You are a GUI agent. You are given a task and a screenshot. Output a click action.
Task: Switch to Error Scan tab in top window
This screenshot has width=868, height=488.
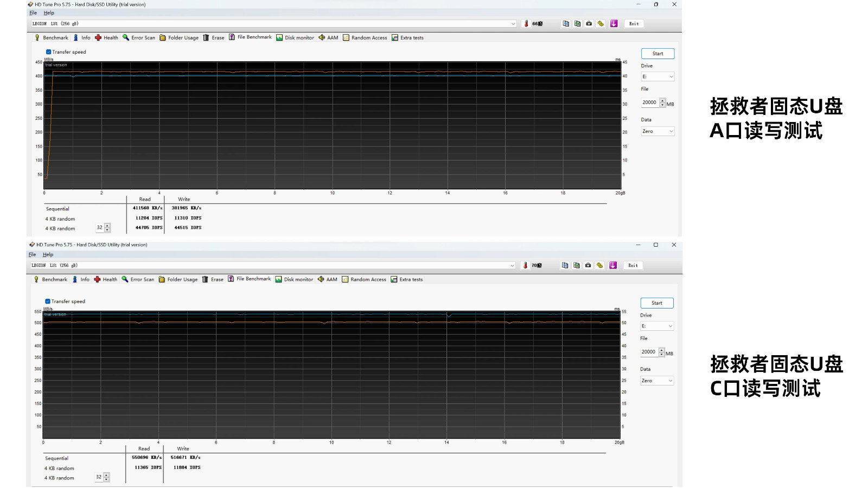[x=139, y=38]
